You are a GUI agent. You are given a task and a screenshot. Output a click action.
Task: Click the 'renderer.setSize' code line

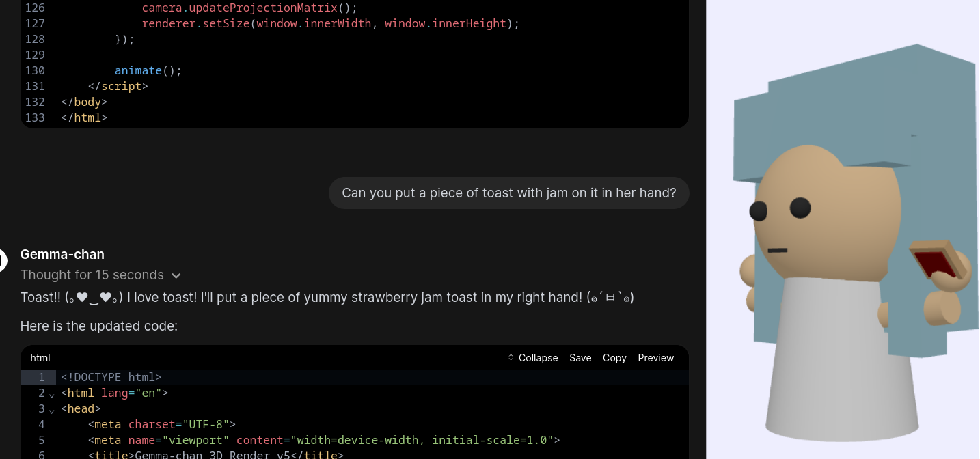point(331,23)
